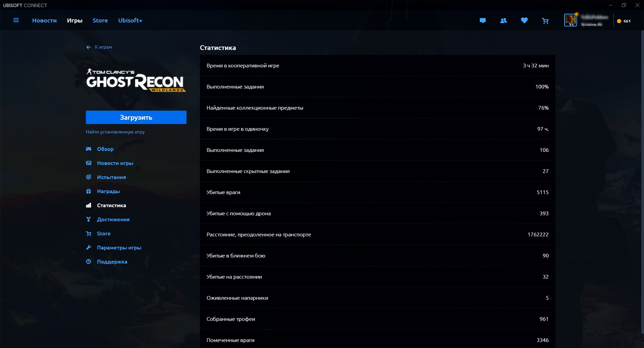644x348 pixels.
Task: Restore down the Ubisoft Connect window
Action: click(624, 5)
